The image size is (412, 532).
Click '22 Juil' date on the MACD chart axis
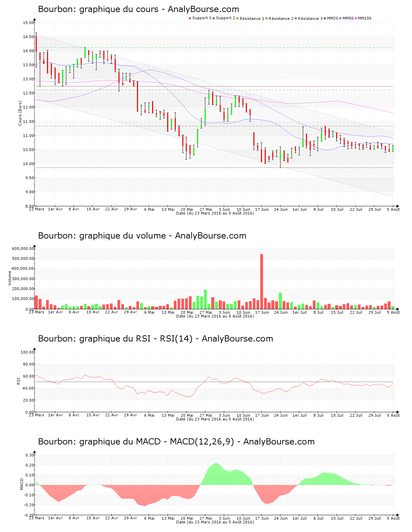pyautogui.click(x=356, y=518)
